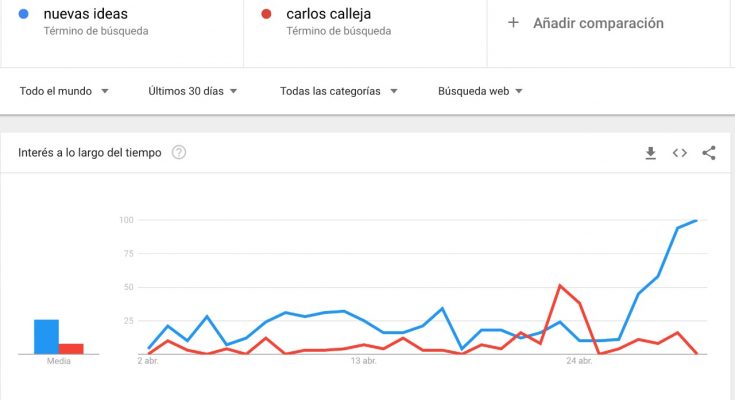
Task: Edit the nuevas ideas search term
Action: pyautogui.click(x=85, y=14)
